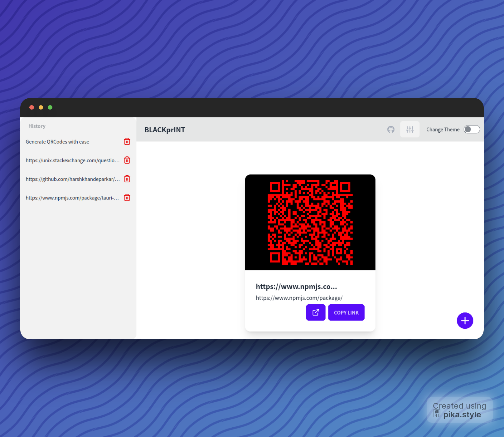The width and height of the screenshot is (504, 437).
Task: Click the open link in browser button
Action: 316,312
